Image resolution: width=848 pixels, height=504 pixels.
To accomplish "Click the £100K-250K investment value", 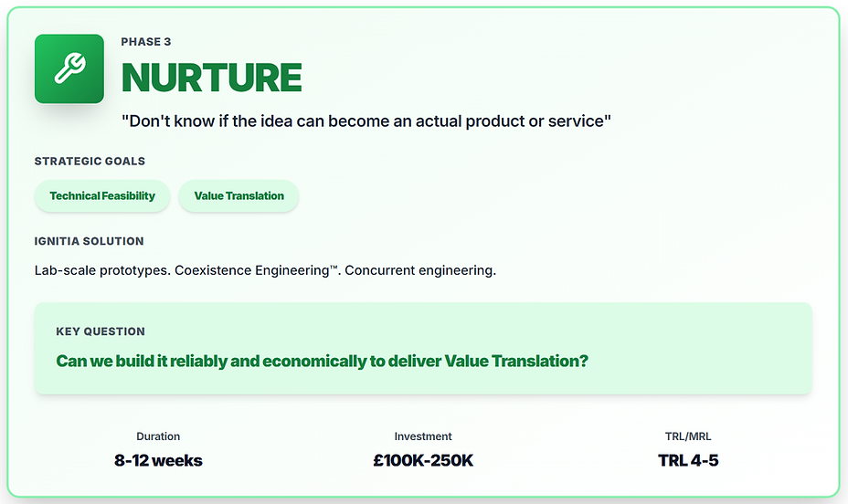I will pos(423,460).
